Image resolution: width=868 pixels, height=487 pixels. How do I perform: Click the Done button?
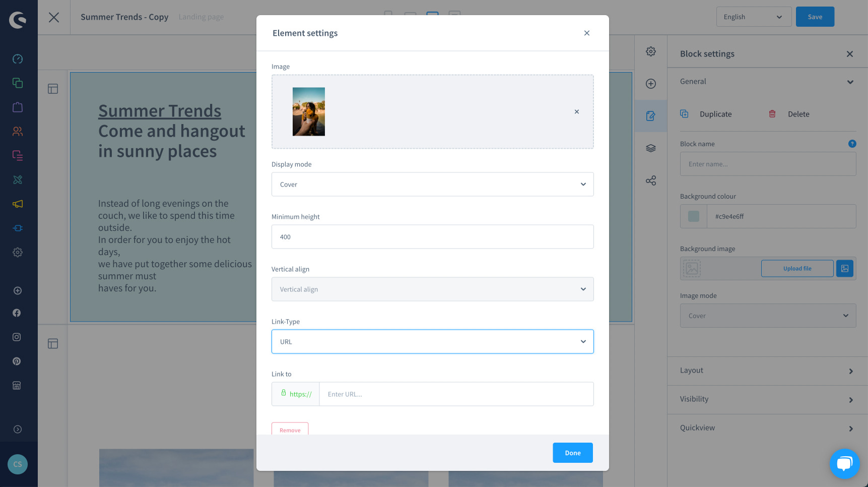[573, 453]
